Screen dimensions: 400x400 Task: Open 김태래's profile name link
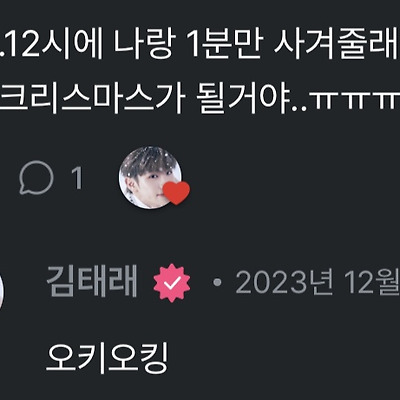point(92,282)
